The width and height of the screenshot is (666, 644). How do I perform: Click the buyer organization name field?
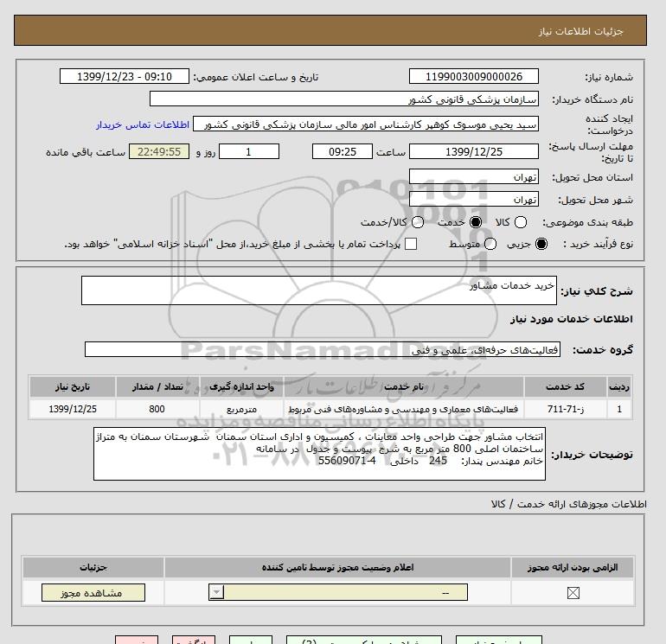tap(344, 99)
